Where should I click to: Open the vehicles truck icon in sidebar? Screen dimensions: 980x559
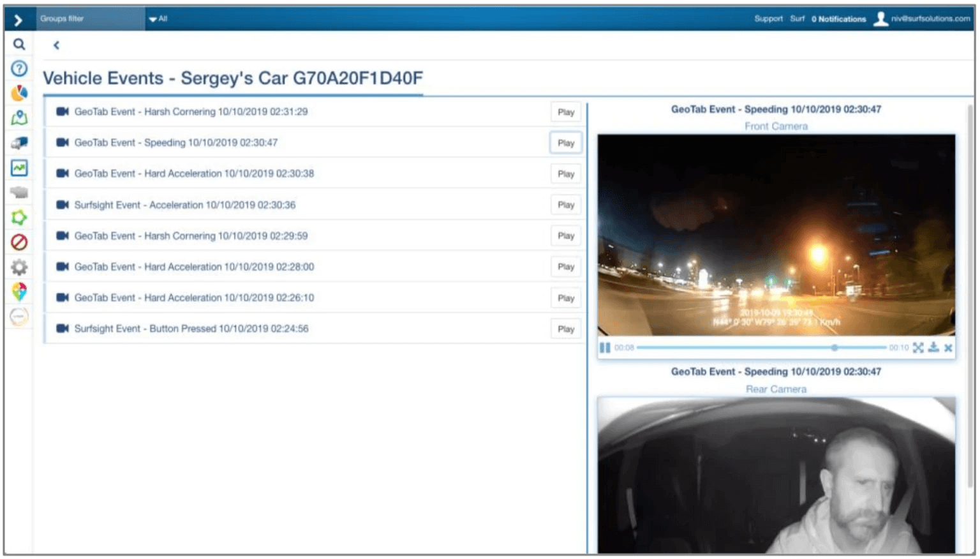[19, 143]
